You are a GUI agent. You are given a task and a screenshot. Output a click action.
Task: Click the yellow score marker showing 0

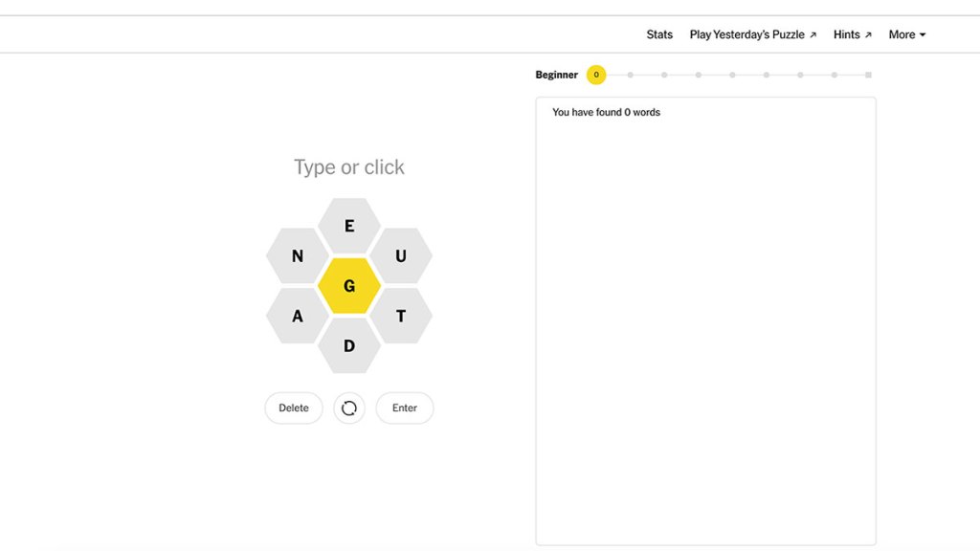596,75
